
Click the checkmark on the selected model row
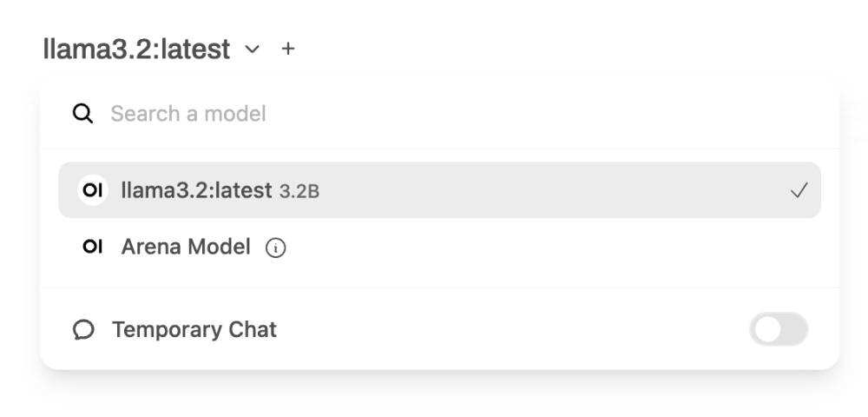[x=799, y=190]
